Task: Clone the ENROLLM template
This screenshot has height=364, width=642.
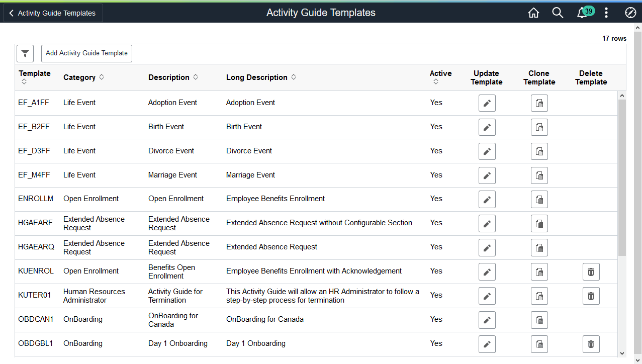Action: (x=539, y=200)
